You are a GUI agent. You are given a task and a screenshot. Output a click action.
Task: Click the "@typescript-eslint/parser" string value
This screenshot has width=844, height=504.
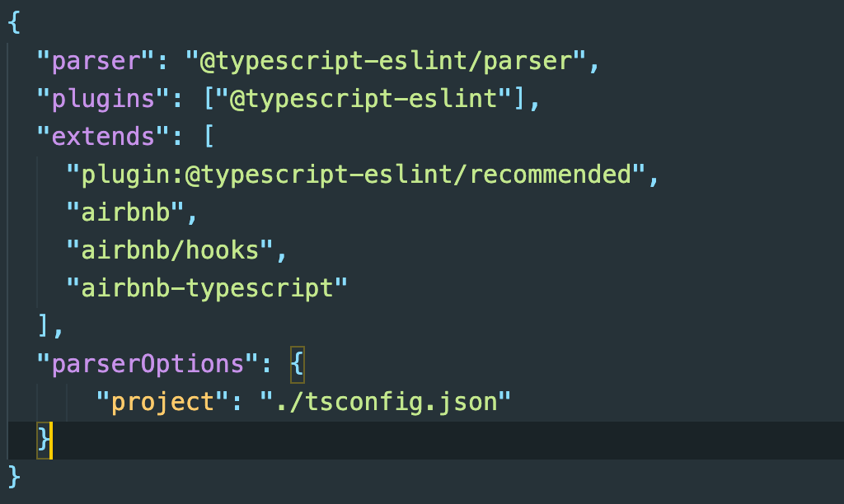tap(386, 61)
